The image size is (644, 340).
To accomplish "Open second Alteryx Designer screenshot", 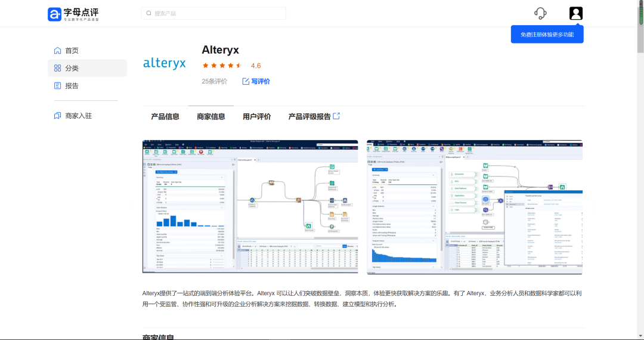I will coord(475,207).
